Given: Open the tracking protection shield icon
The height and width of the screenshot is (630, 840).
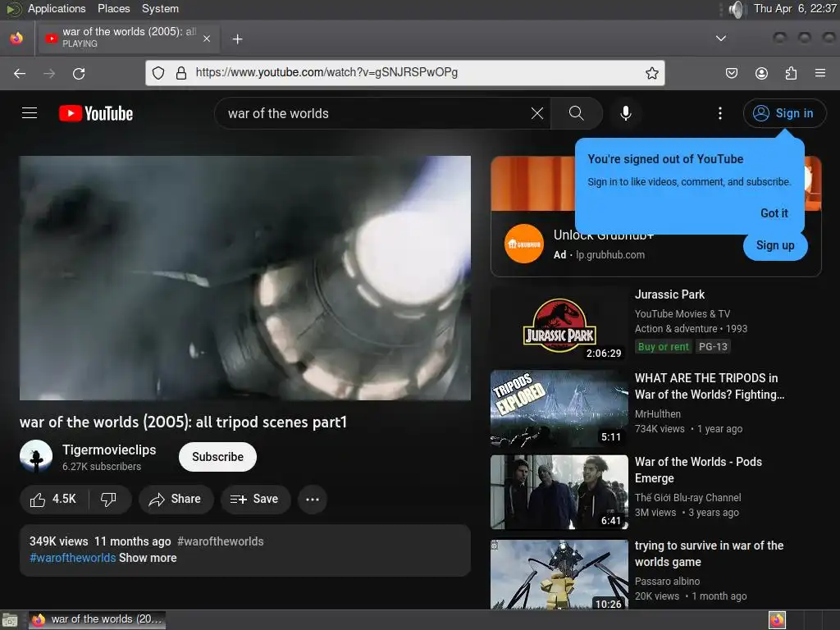Looking at the screenshot, I should click(x=158, y=73).
